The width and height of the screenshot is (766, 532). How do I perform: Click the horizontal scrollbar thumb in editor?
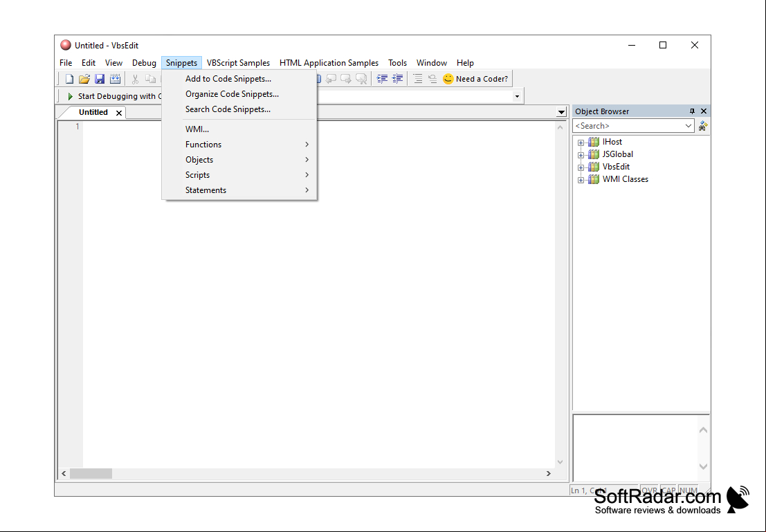91,473
